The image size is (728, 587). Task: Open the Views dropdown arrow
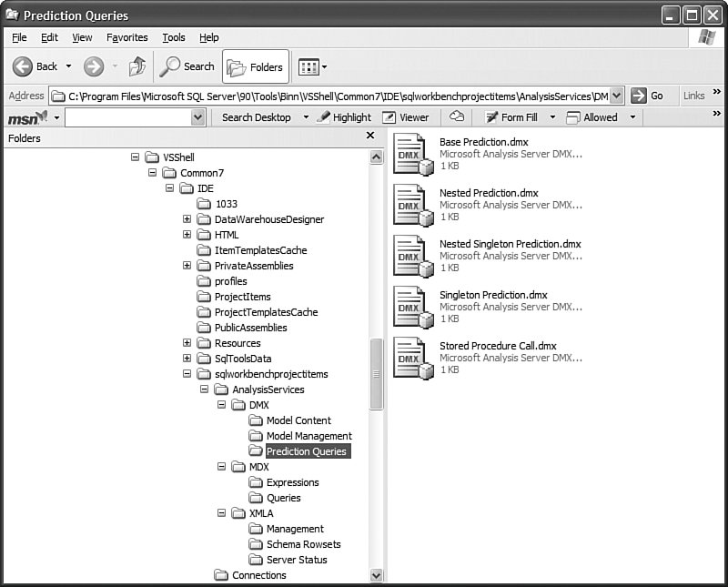[325, 67]
